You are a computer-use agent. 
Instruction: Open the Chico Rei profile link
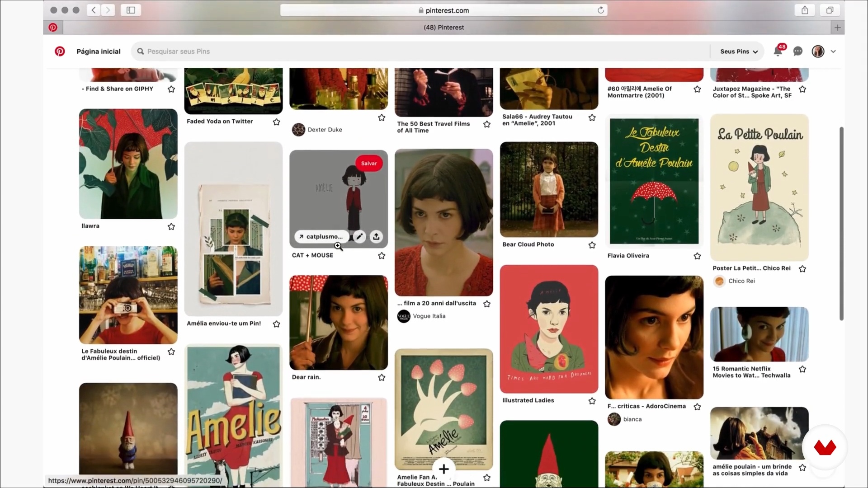click(x=734, y=281)
